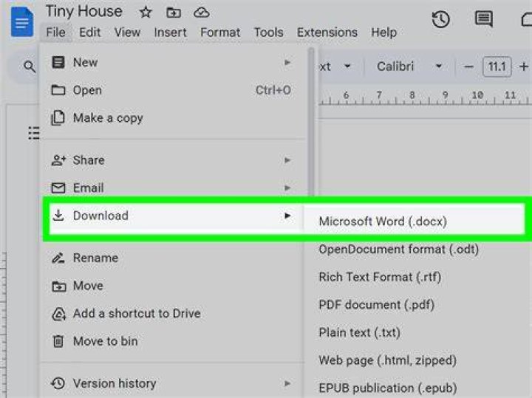The width and height of the screenshot is (532, 398).
Task: Click the font size field 11.1
Action: [x=497, y=66]
